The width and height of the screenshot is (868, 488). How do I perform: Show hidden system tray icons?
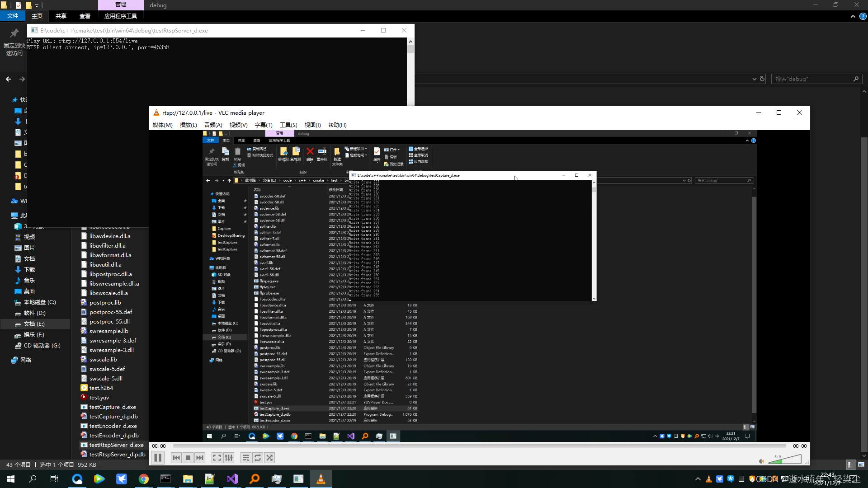(698, 479)
